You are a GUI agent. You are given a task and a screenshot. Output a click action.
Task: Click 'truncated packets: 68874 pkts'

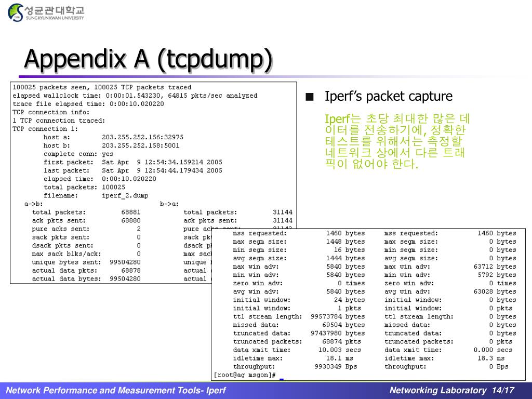(297, 341)
